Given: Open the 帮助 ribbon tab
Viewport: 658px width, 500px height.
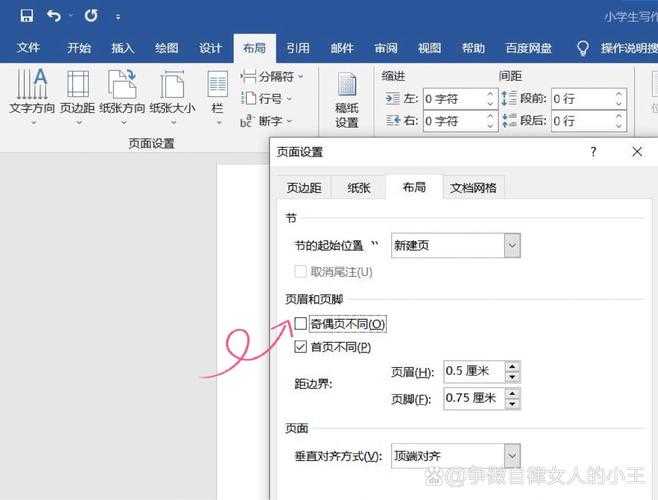Looking at the screenshot, I should click(x=473, y=48).
